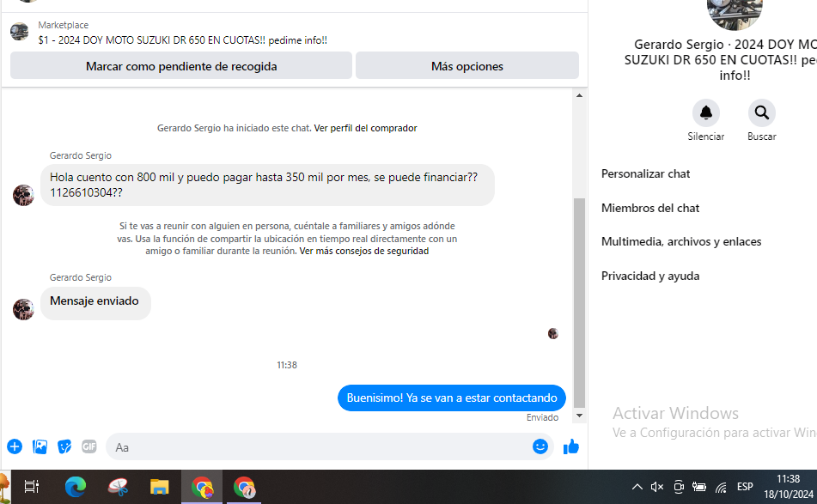The image size is (817, 504).
Task: Mute the chat with Silenciar bell icon
Action: pos(706,112)
